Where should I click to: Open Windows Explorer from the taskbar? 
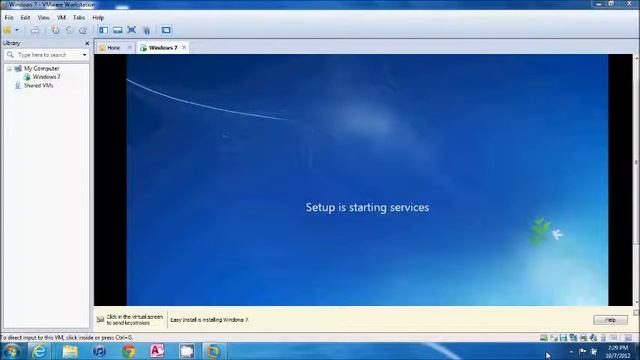tap(70, 351)
